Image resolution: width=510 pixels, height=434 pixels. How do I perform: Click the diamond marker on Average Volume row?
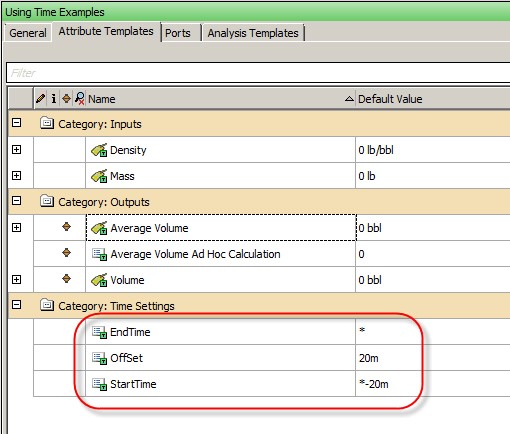[66, 227]
